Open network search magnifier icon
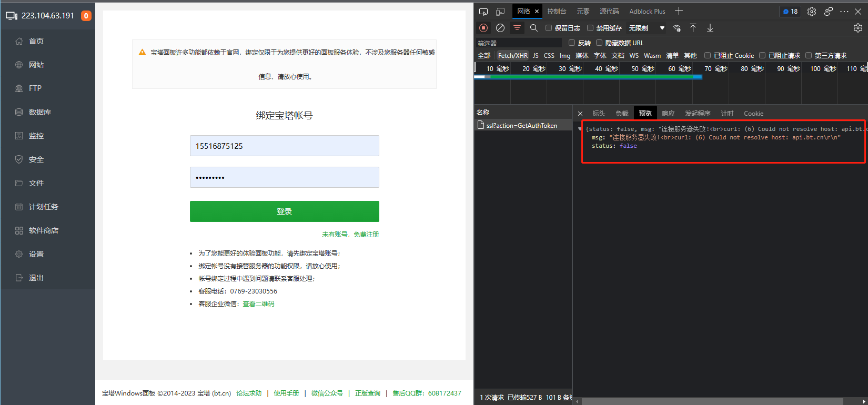The height and width of the screenshot is (405, 868). [x=534, y=28]
